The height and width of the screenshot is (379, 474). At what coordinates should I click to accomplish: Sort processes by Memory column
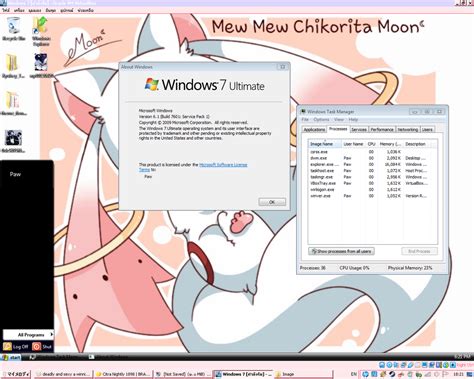(x=391, y=144)
